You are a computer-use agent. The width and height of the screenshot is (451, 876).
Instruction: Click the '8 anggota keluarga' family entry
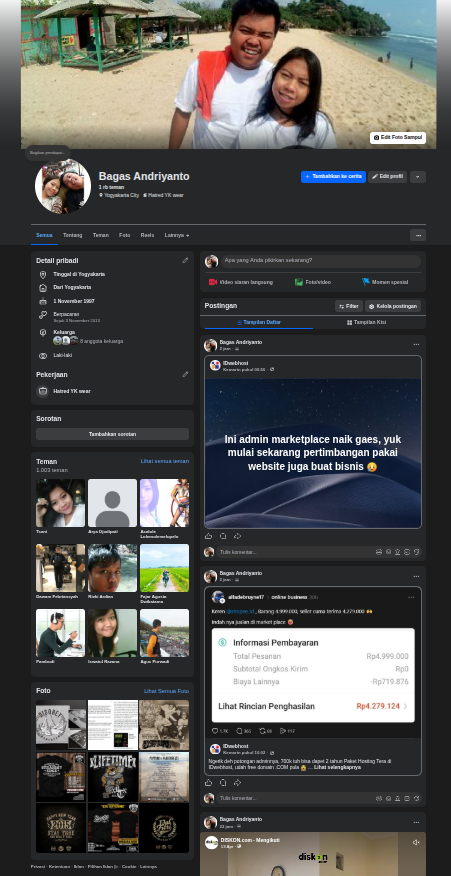tap(101, 341)
